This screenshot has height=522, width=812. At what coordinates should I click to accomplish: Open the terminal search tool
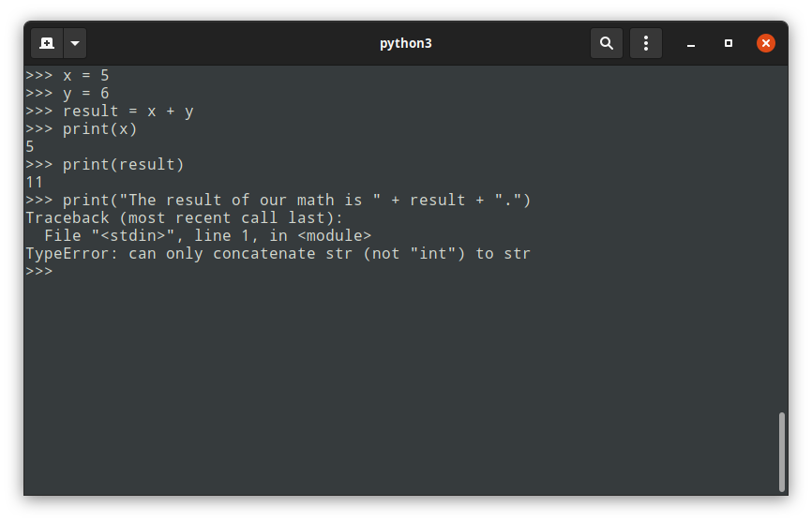coord(607,43)
